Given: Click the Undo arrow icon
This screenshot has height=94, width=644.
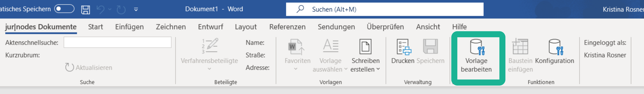Looking at the screenshot, I should [100, 9].
